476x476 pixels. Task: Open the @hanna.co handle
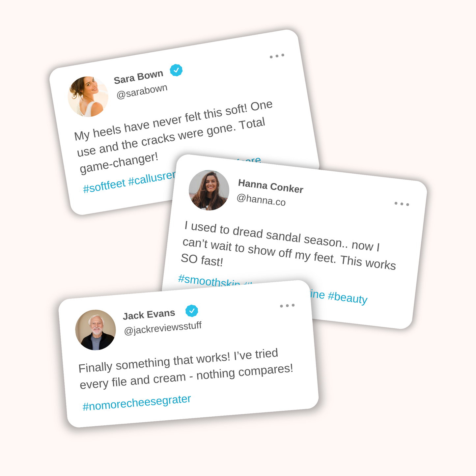[x=261, y=200]
